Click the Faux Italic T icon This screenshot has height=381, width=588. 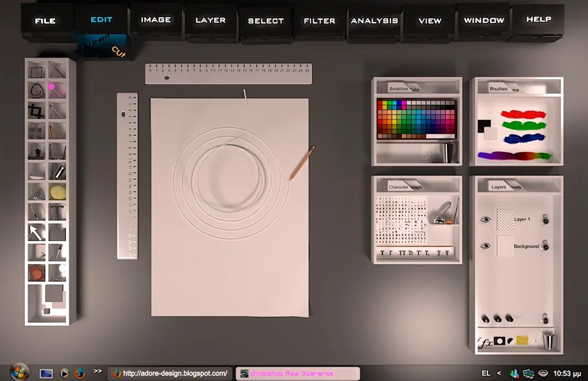pyautogui.click(x=390, y=253)
